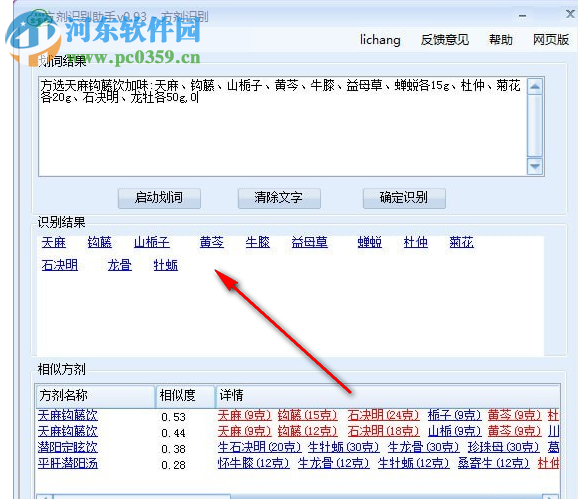Open the 钩藤 herb link in results

click(x=100, y=242)
